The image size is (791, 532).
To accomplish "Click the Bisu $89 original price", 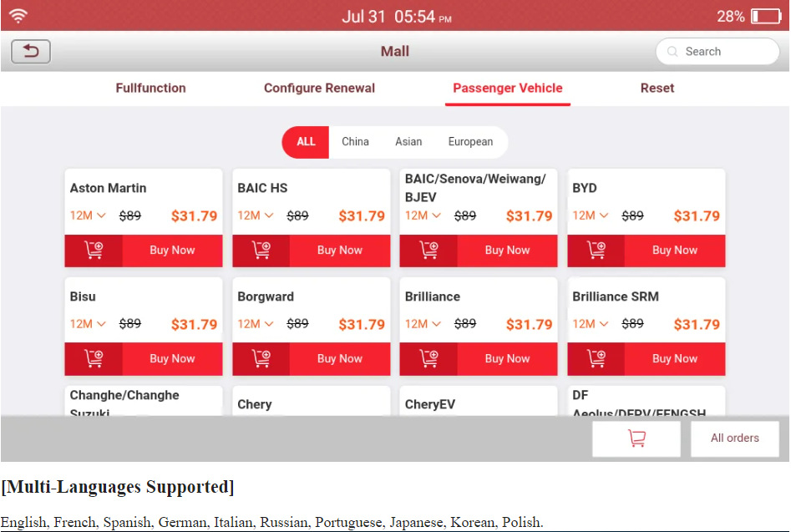I will click(130, 324).
